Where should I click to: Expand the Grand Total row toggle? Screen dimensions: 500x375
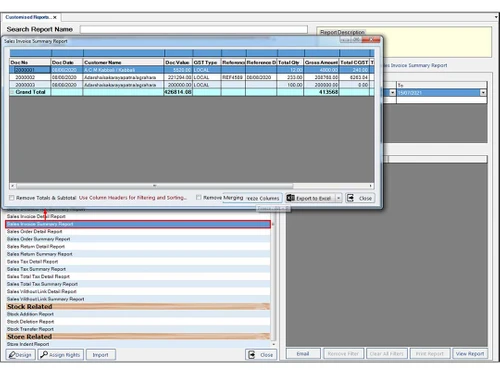pyautogui.click(x=12, y=92)
